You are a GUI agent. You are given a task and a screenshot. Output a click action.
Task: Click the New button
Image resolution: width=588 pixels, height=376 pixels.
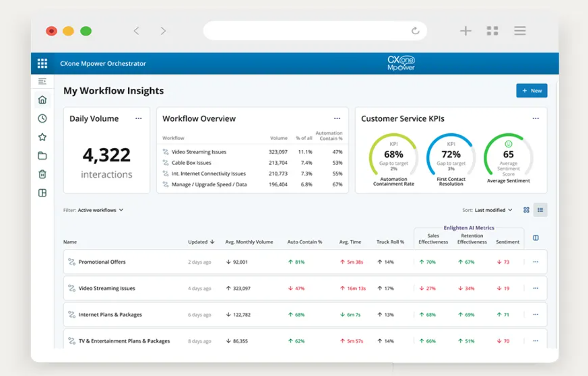(531, 91)
